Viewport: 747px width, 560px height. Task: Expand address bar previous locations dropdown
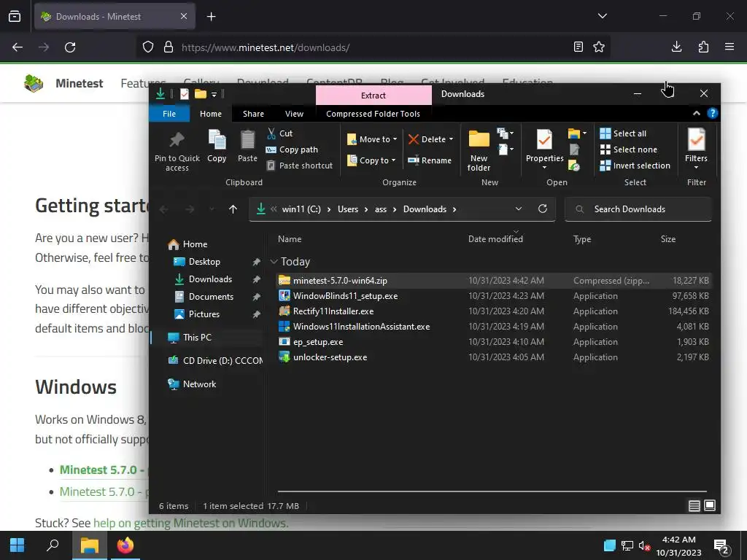pyautogui.click(x=519, y=209)
